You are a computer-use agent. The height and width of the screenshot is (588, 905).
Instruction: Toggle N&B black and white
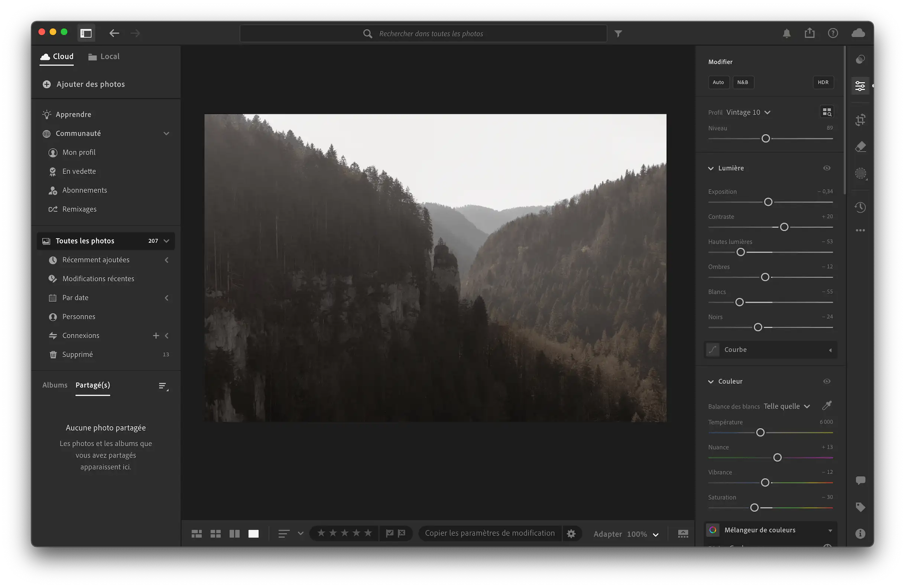click(x=742, y=82)
